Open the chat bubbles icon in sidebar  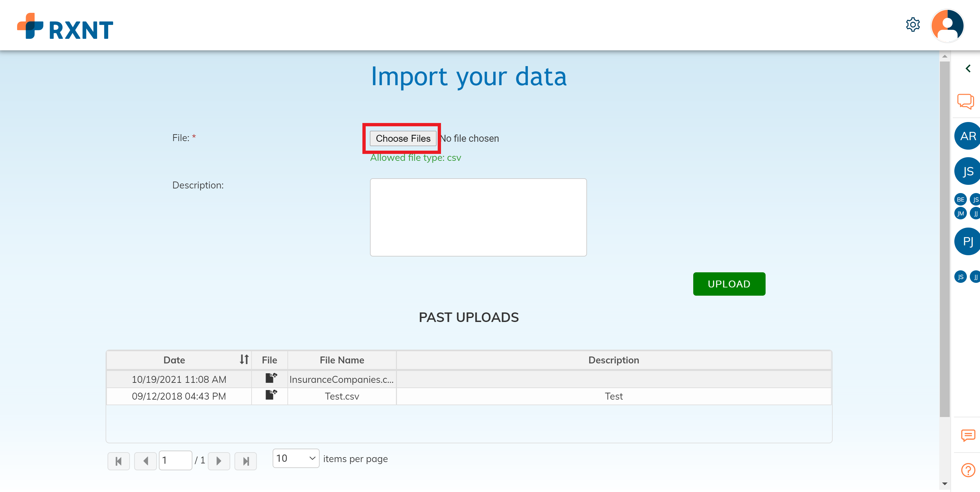point(966,101)
